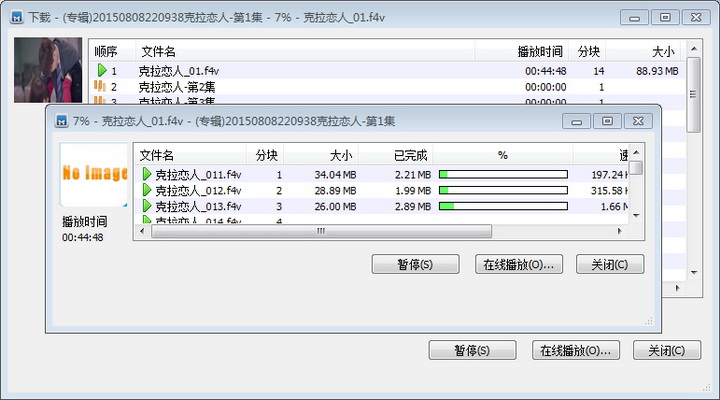The image size is (720, 400).
Task: Click the video thumbnail in back window
Action: click(48, 70)
